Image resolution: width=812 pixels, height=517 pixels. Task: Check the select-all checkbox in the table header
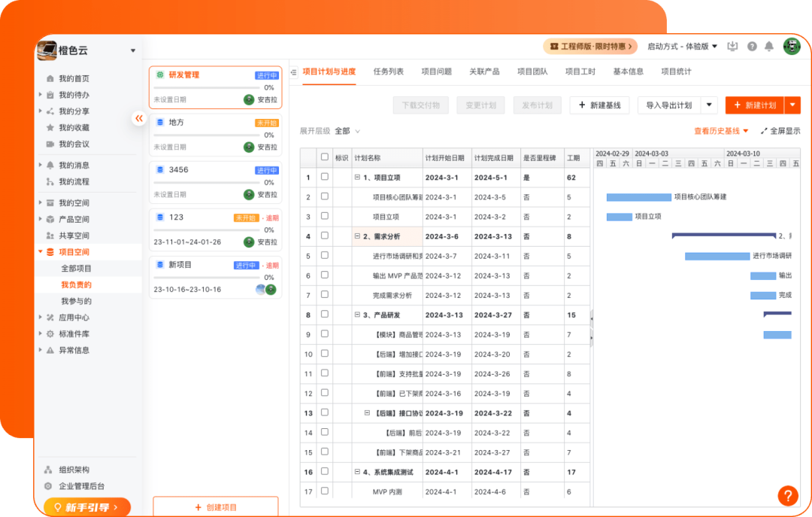click(323, 157)
